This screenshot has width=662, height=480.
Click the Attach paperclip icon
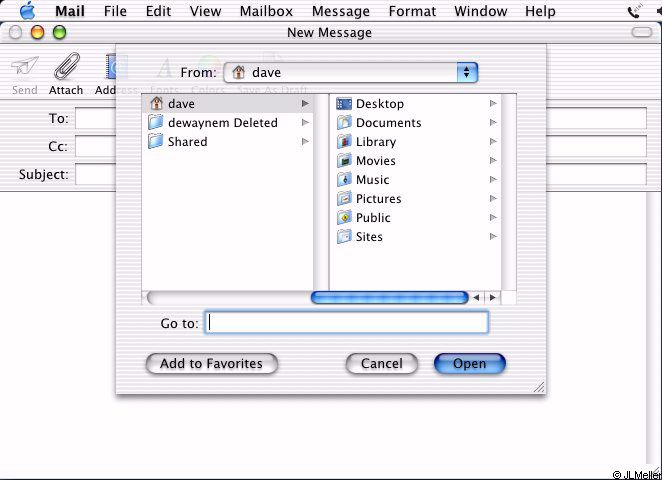(67, 66)
